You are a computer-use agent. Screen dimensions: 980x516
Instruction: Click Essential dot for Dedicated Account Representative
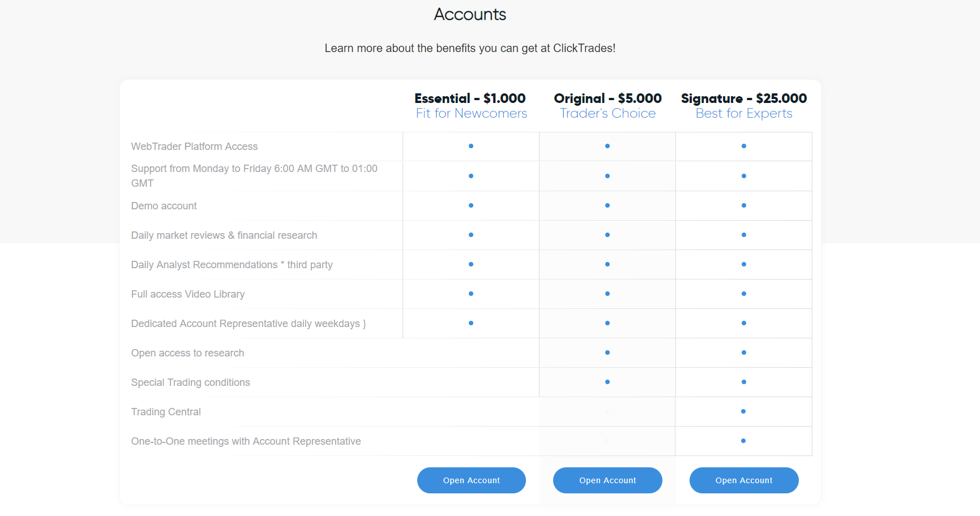[471, 323]
